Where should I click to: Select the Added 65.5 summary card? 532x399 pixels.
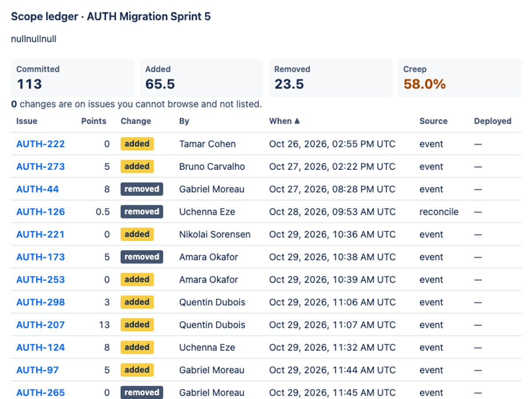202,78
